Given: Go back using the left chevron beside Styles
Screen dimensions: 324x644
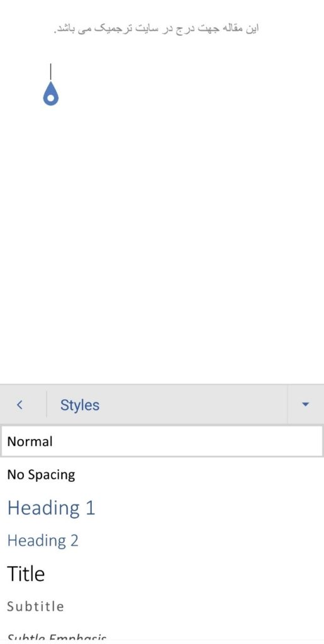Looking at the screenshot, I should [20, 405].
